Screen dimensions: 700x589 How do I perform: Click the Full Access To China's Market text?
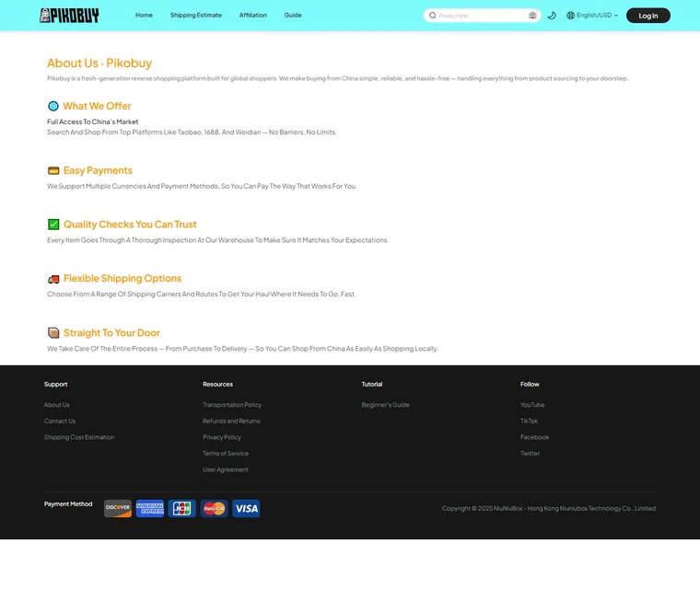tap(93, 121)
